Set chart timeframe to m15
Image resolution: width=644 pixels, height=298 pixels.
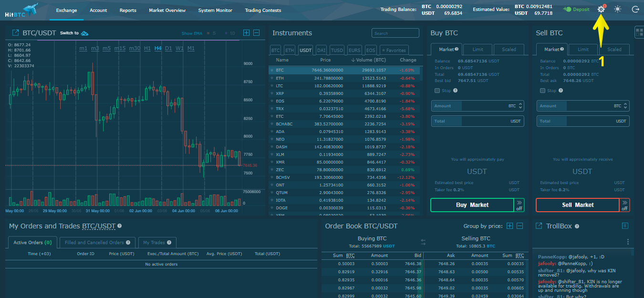pyautogui.click(x=120, y=49)
